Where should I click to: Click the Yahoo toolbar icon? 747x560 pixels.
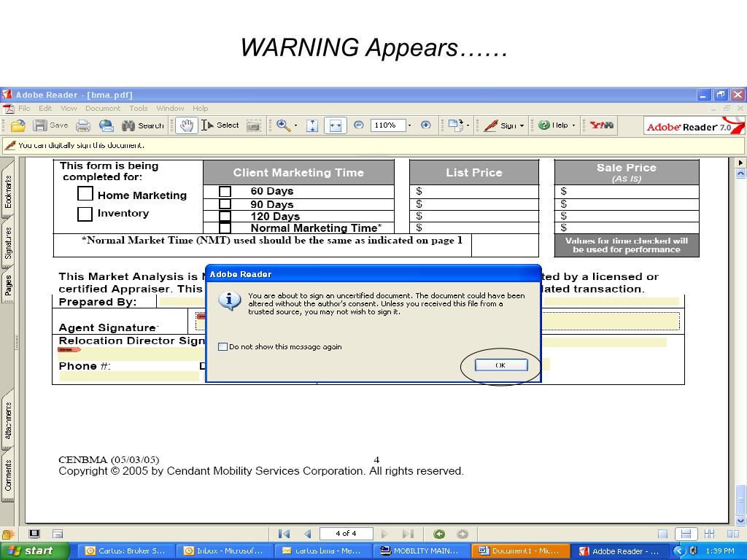[601, 125]
